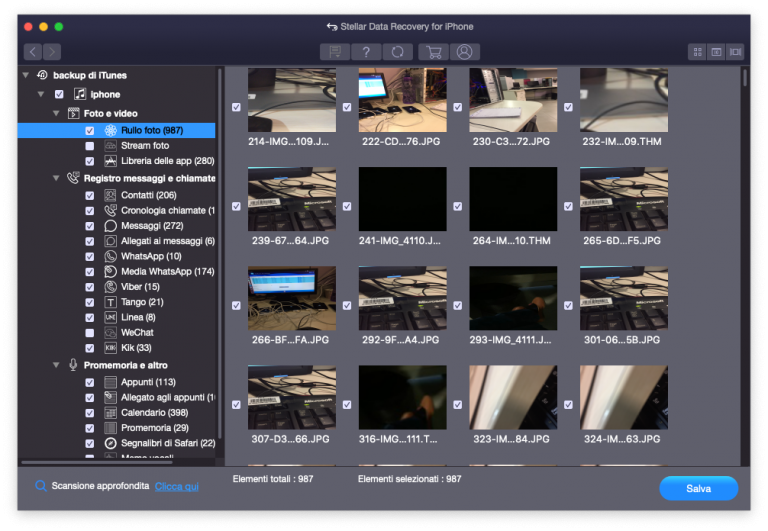Click the Appunti notes icon

coord(111,382)
